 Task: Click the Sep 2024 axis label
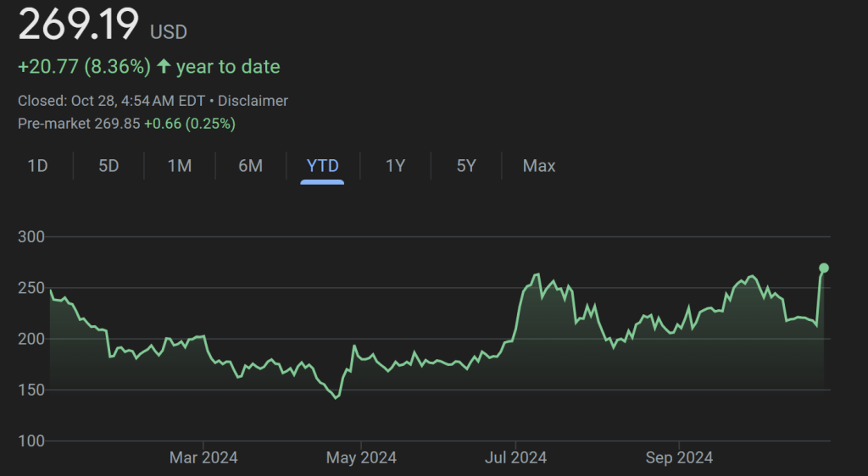coord(679,458)
